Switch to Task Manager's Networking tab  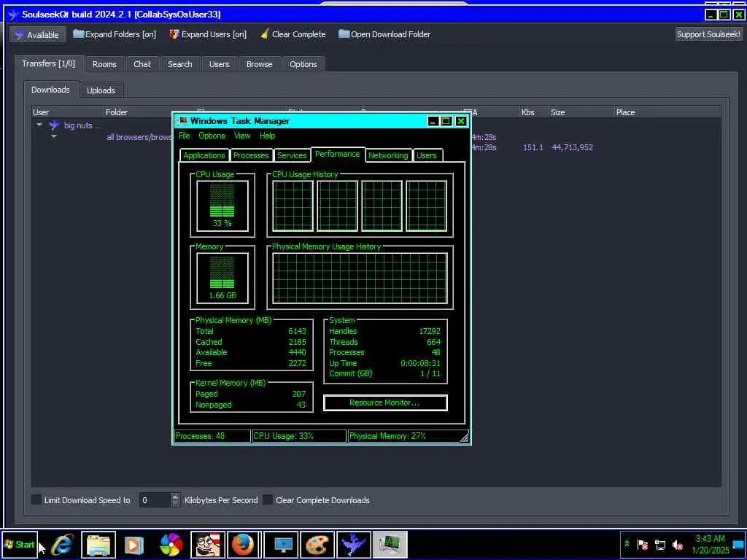pos(388,155)
